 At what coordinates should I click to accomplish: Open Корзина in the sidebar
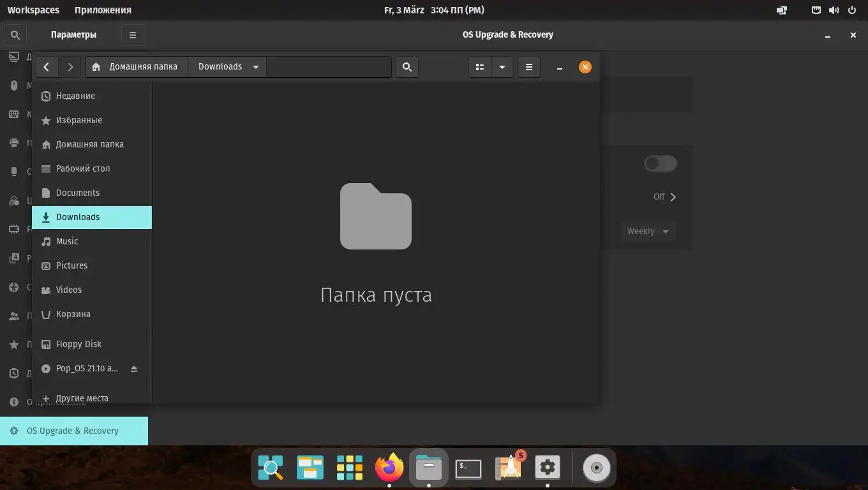pyautogui.click(x=92, y=314)
